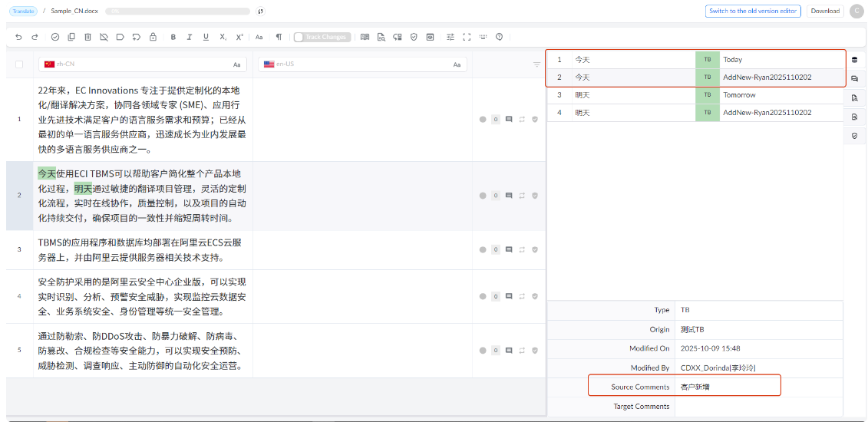Viewport: 868px width, 422px height.
Task: Apply italic formatting
Action: [190, 37]
